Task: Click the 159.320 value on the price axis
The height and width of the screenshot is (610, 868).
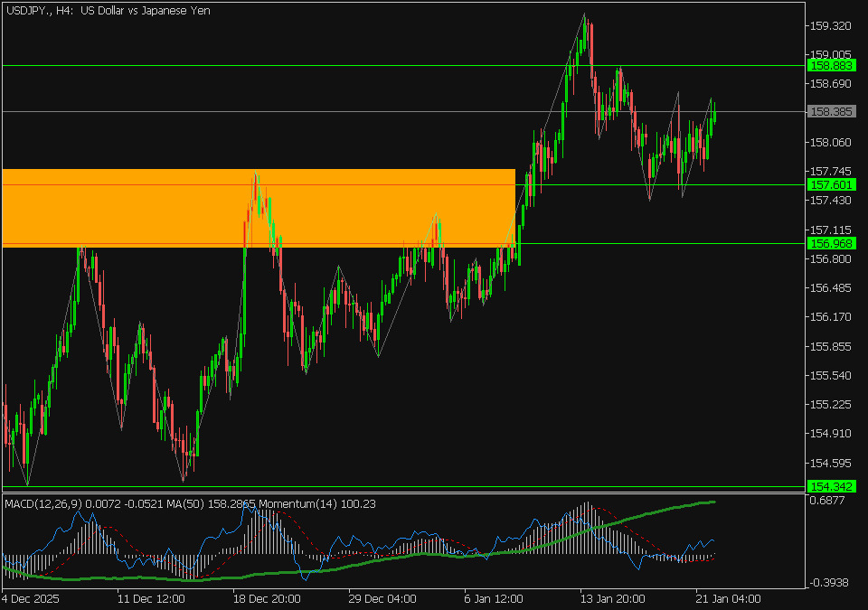Action: pyautogui.click(x=831, y=25)
